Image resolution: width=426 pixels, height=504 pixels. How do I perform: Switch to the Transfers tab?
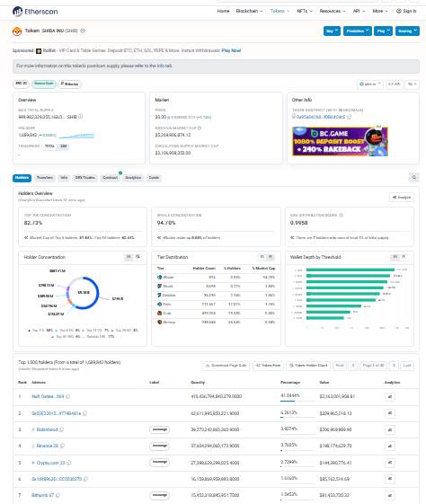point(45,178)
